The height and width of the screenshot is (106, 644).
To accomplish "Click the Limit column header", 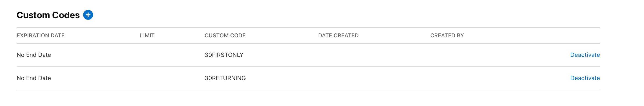I will pyautogui.click(x=147, y=35).
